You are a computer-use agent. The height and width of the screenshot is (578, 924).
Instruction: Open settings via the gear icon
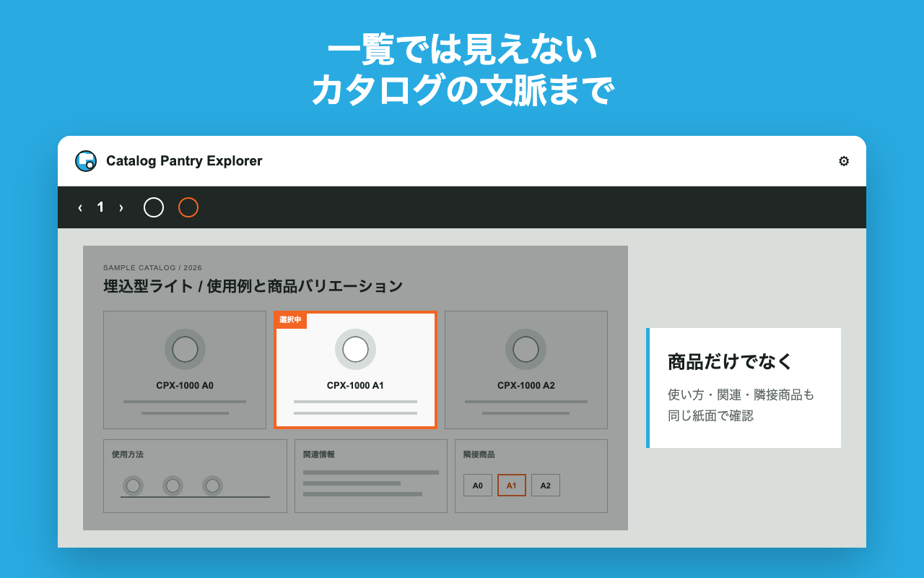point(843,161)
